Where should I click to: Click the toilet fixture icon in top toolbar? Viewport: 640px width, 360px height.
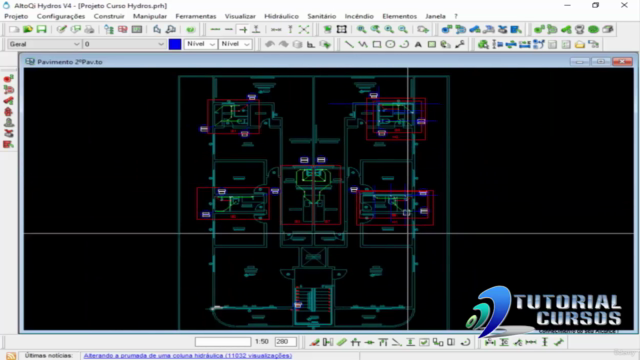click(580, 29)
